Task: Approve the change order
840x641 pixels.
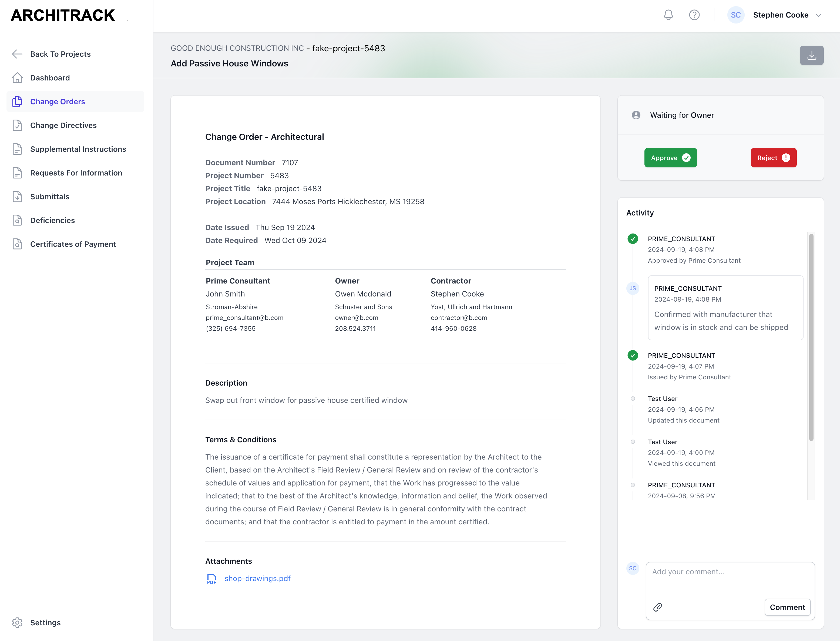Action: click(x=671, y=158)
